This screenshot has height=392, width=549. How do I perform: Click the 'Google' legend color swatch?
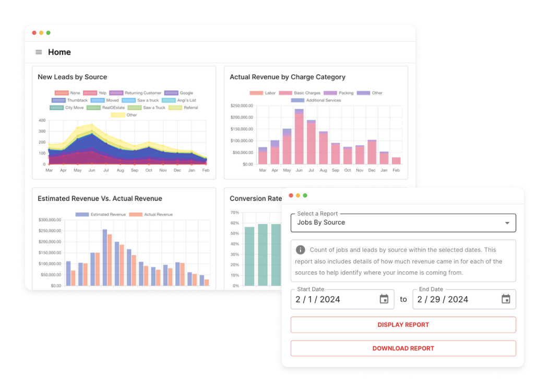pos(171,93)
